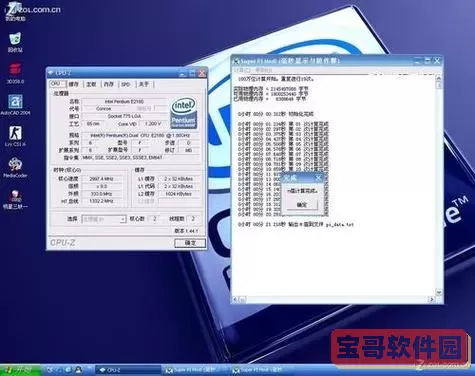Close the CPU-Z window

pos(202,73)
